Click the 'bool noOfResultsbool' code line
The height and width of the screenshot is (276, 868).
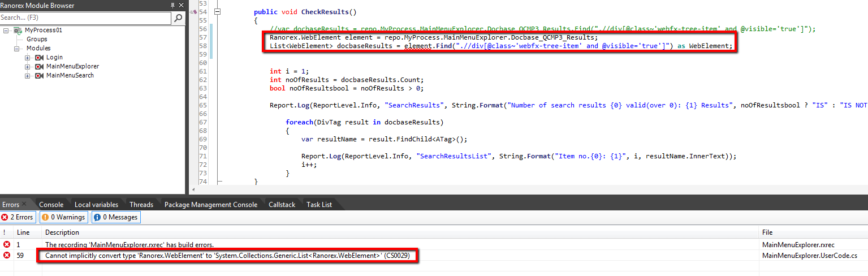347,88
